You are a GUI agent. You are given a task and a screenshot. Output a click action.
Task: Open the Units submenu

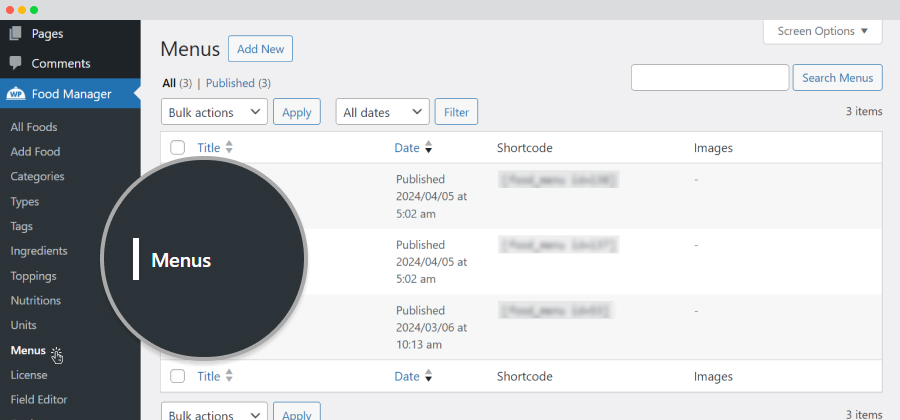[x=24, y=325]
